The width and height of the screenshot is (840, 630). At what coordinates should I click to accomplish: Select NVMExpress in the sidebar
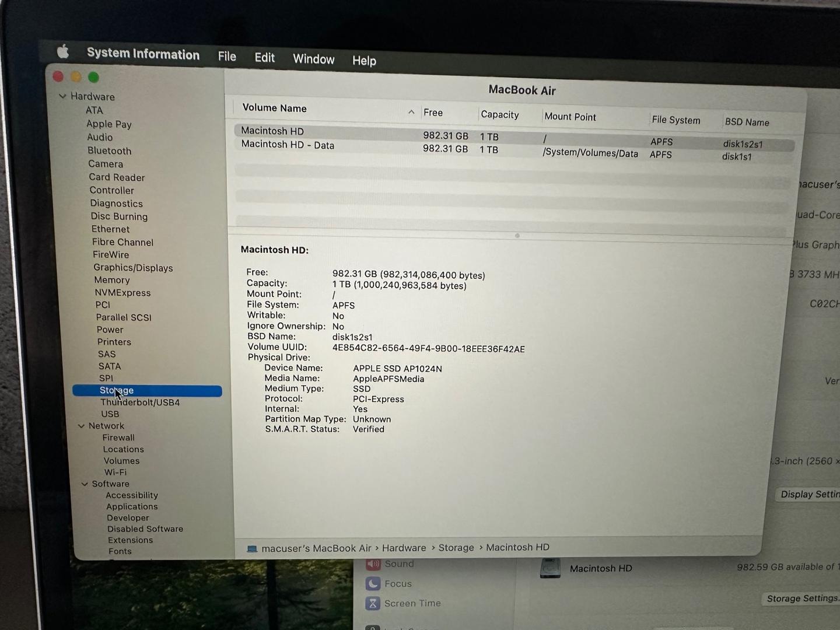click(x=123, y=293)
